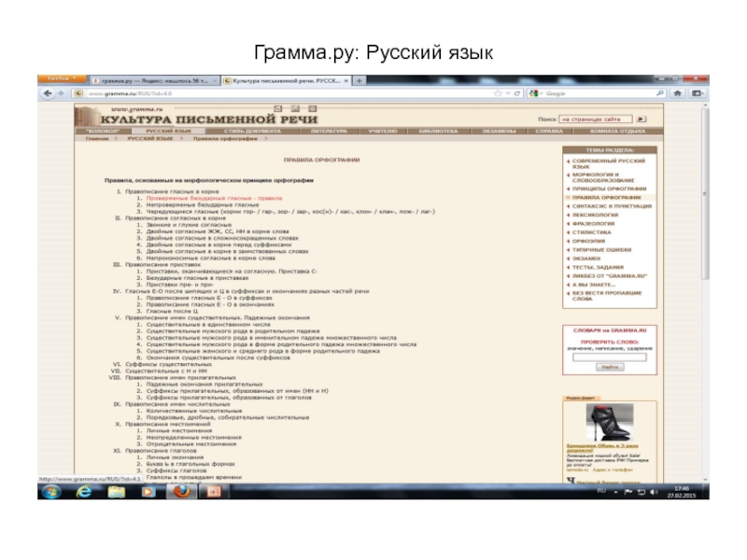Screen dimensions: 747x560
Task: Open 'СИНТАКСИС И ПУНКТУАЦИЯ' sidebar topic
Action: point(612,206)
